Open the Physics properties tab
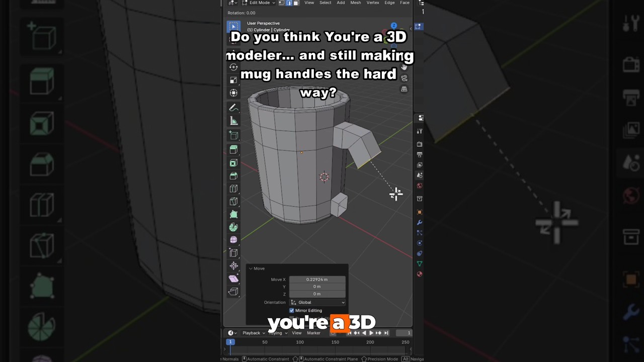Image resolution: width=644 pixels, height=362 pixels. point(420,243)
